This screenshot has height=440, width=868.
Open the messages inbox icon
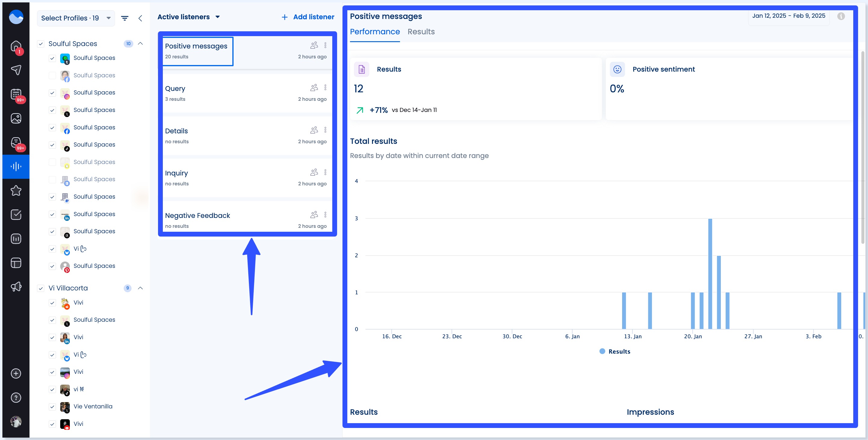[x=16, y=142]
